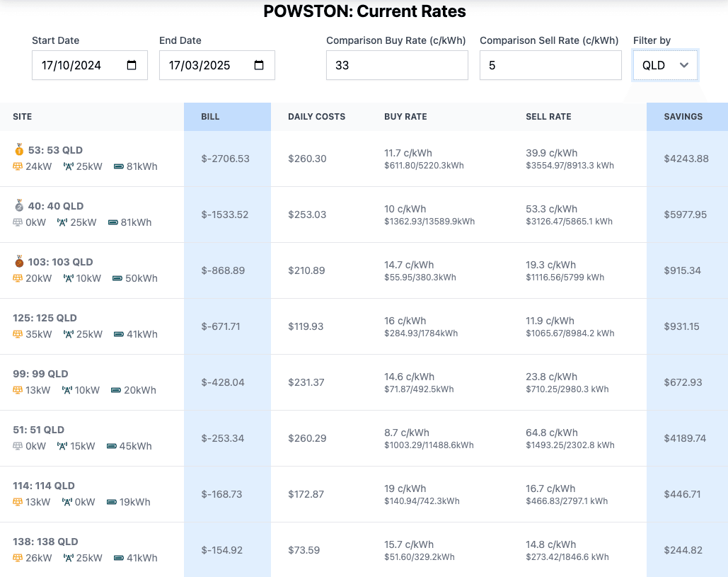
Task: Click the inverter icon in 53 QLD row
Action: tap(68, 166)
